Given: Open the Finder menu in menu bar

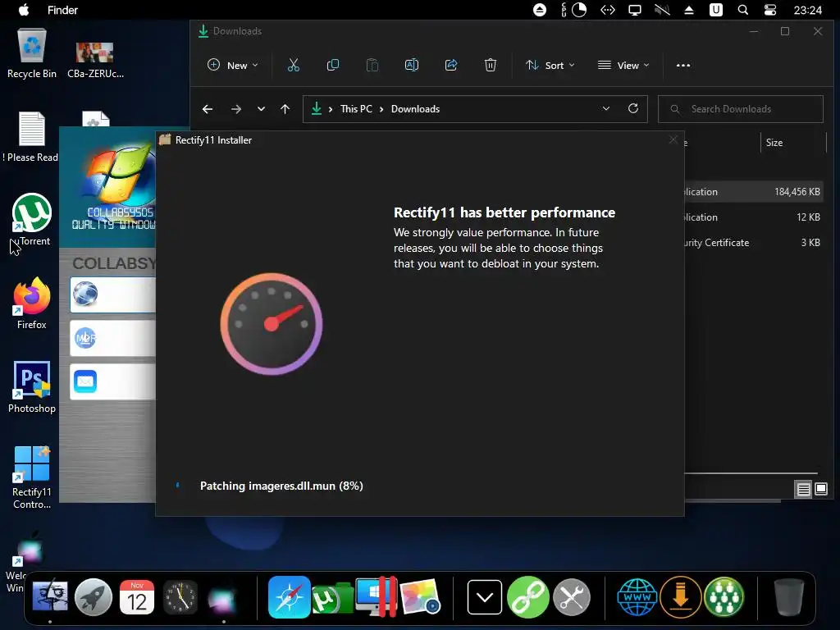Looking at the screenshot, I should [x=62, y=10].
